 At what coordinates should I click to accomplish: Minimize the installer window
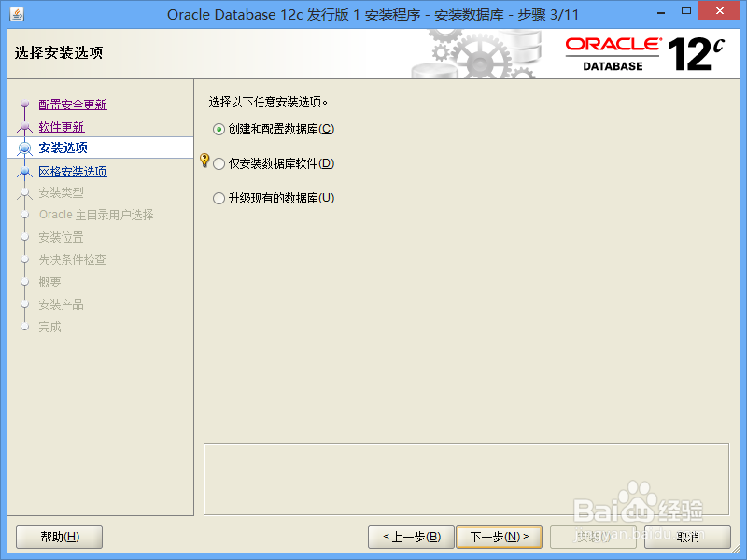coord(661,12)
